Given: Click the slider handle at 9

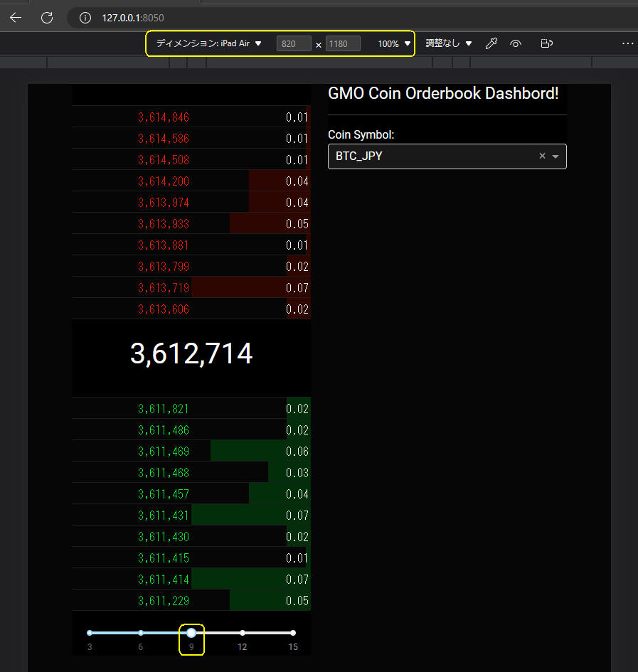Looking at the screenshot, I should 191,633.
